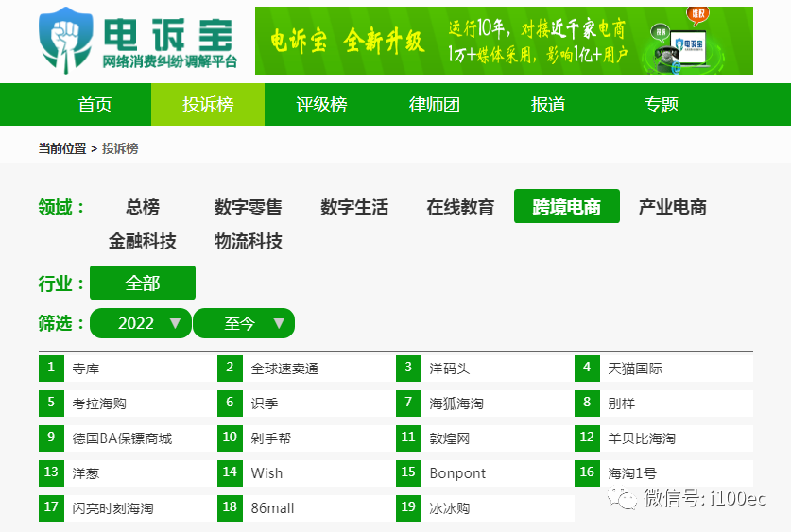Open the 律师团 nav tab
This screenshot has width=791, height=532.
tap(435, 104)
